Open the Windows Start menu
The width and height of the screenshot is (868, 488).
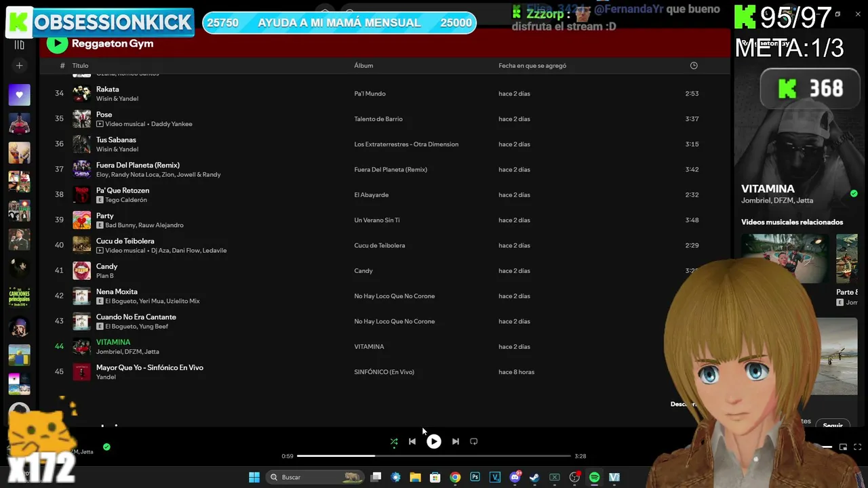254,477
